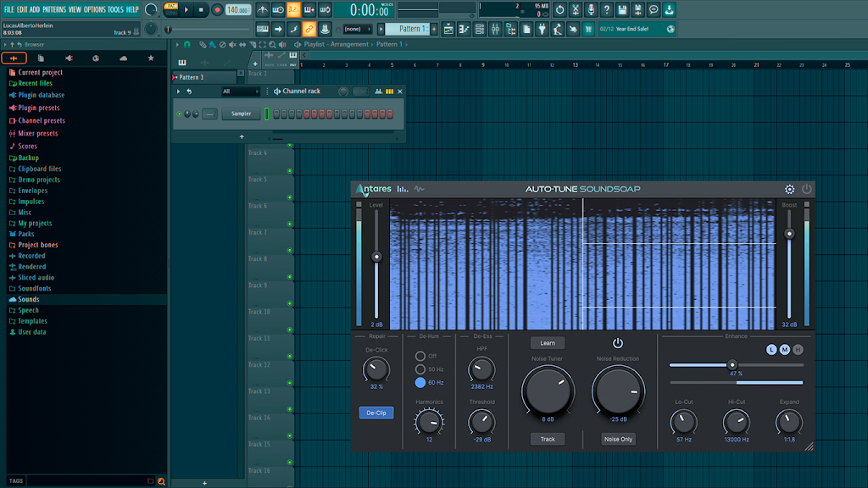Select the 50 Hz De-Hum option
Viewport: 868px width, 488px height.
[420, 369]
